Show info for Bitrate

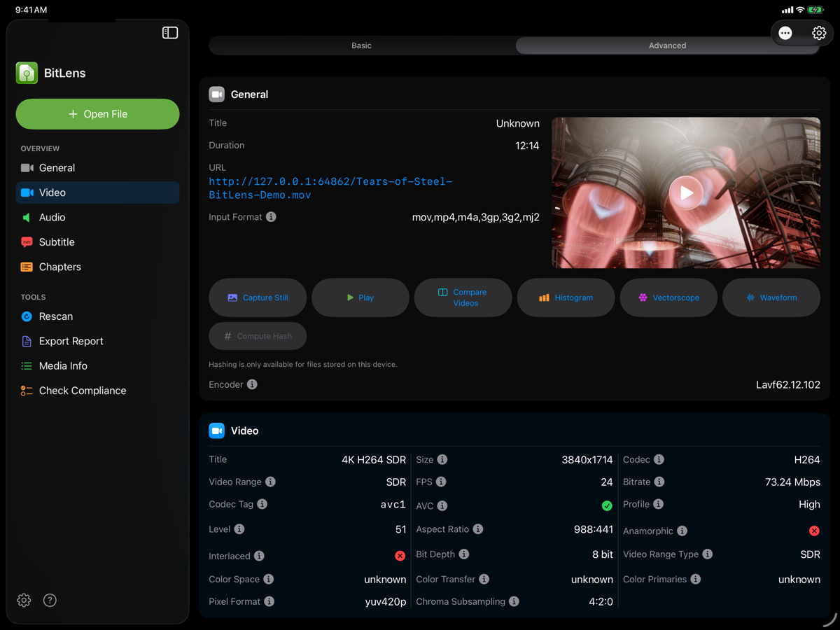659,482
